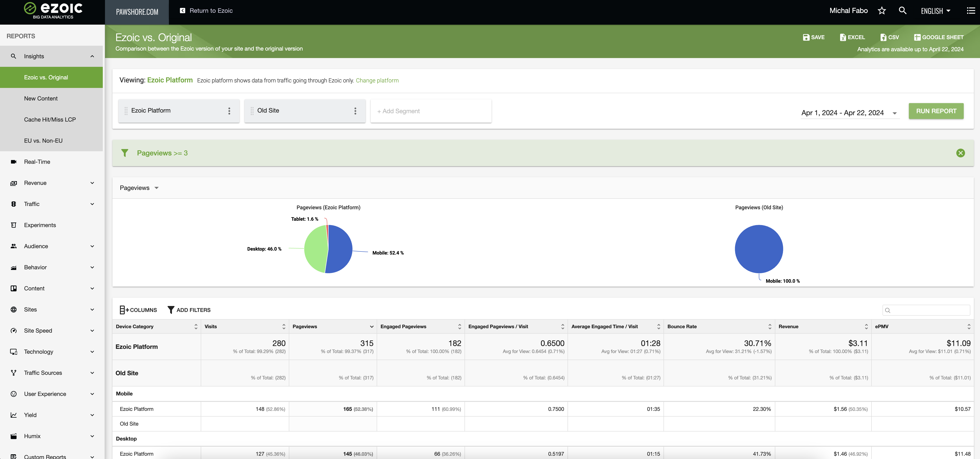Click the Traffic icon in sidebar
Image resolution: width=980 pixels, height=459 pixels.
point(14,204)
